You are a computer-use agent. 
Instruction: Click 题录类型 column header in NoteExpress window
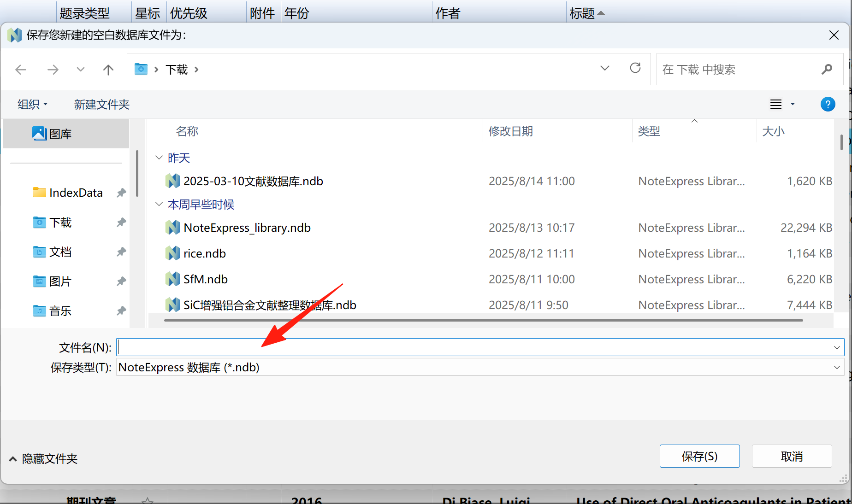(x=85, y=13)
